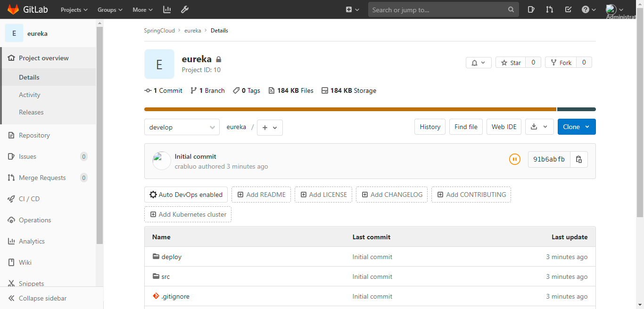This screenshot has width=644, height=309.
Task: Fork the eureka project
Action: point(561,63)
